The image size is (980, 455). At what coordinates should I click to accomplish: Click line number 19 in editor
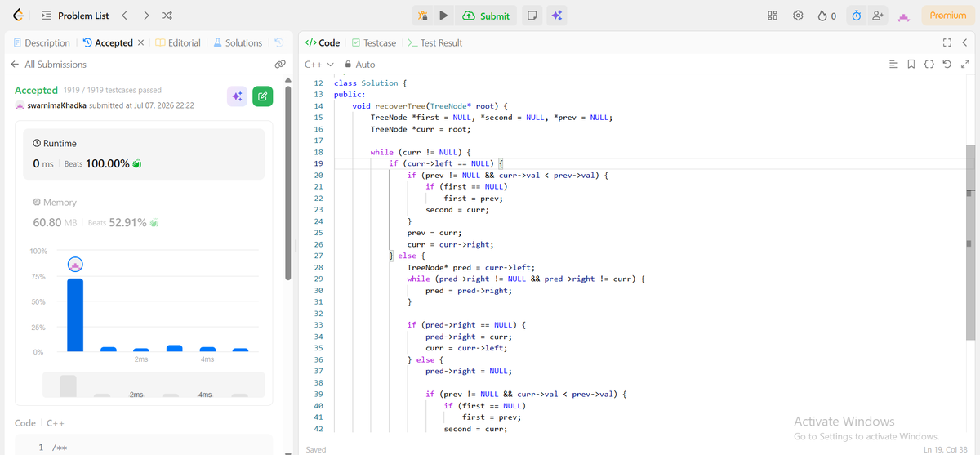tap(318, 163)
